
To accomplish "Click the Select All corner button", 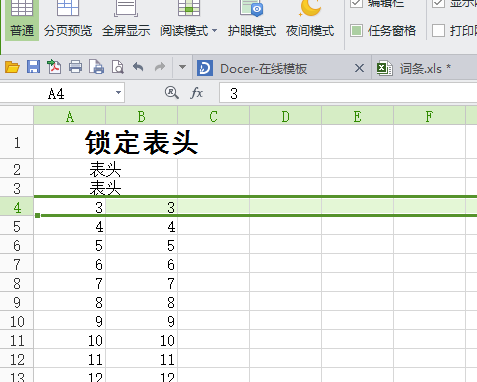I will pyautogui.click(x=17, y=116).
